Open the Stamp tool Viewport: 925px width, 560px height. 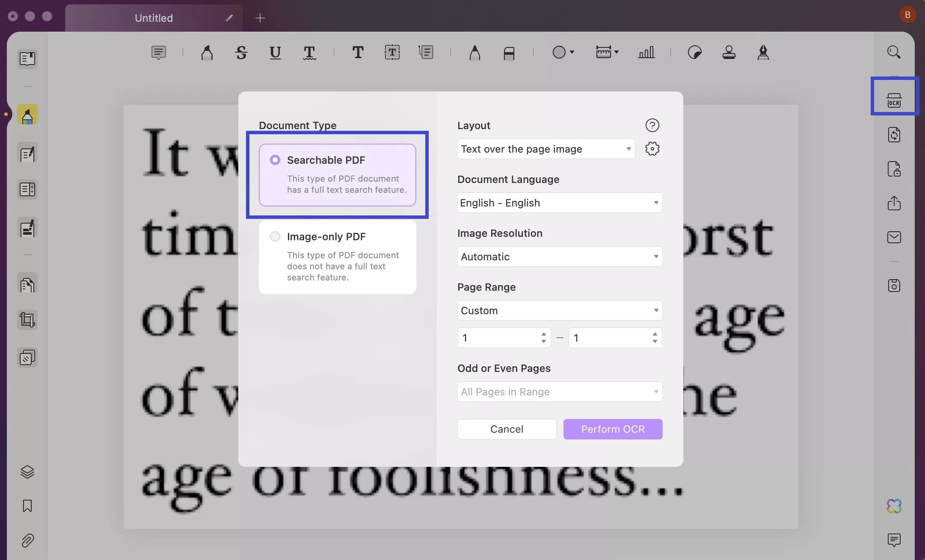tap(729, 52)
